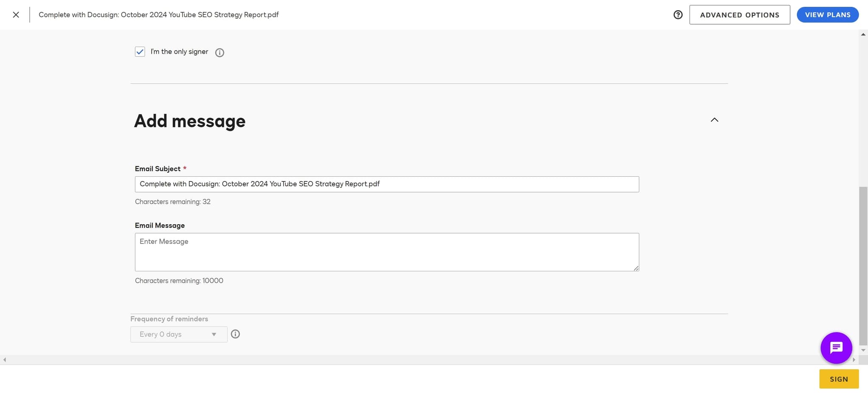Screen dimensions: 868x393
Task: Show info about reminder frequency
Action: (x=235, y=334)
